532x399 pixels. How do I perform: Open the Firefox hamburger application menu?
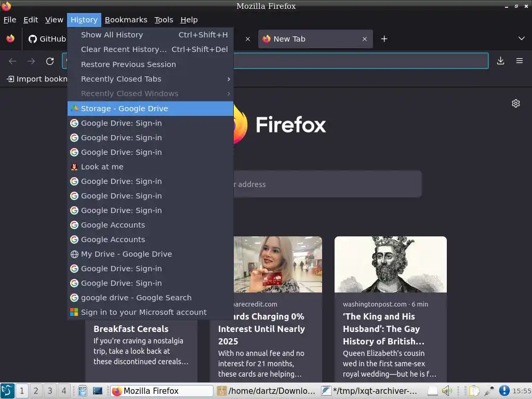pos(519,61)
